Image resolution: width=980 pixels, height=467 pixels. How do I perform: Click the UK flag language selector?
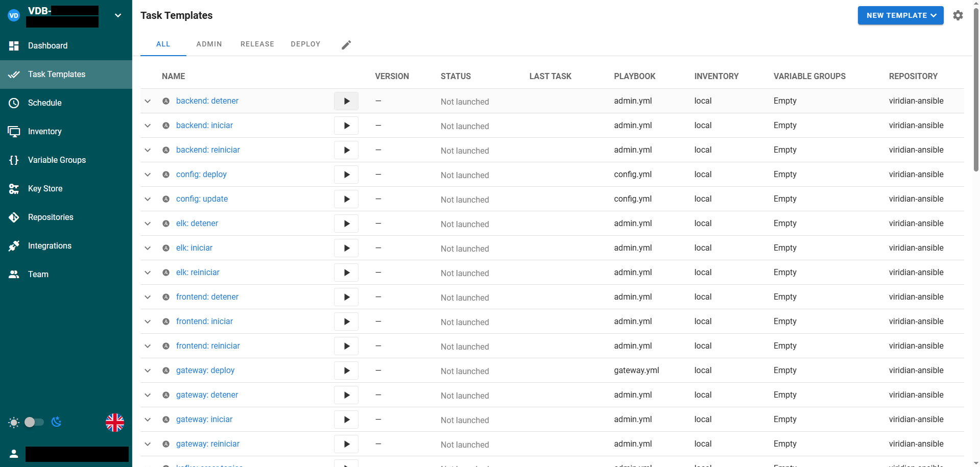click(x=115, y=422)
